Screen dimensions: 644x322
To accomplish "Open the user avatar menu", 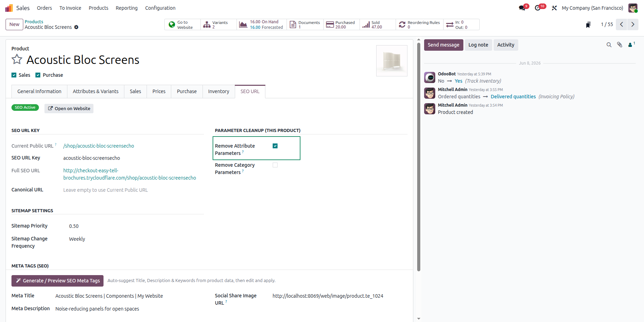I will click(x=633, y=8).
